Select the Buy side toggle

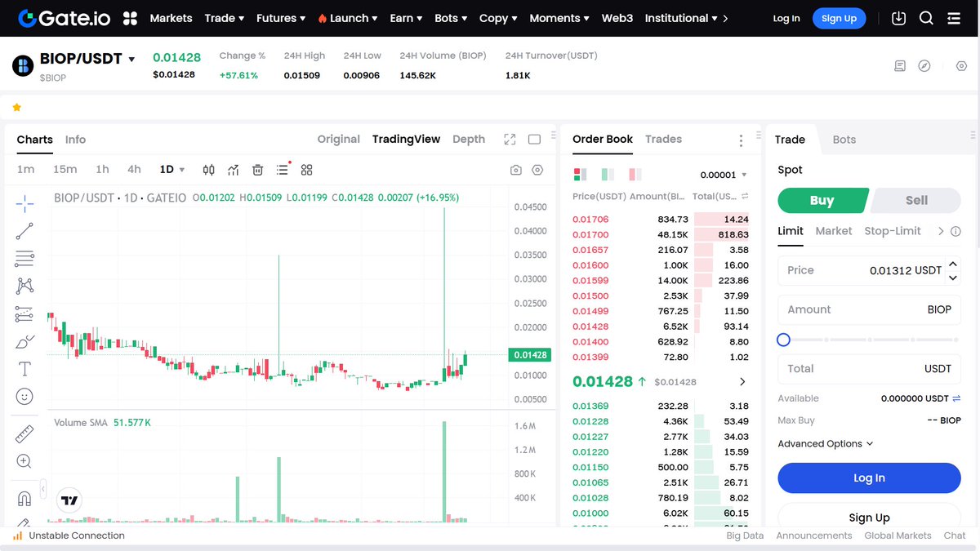coord(822,200)
